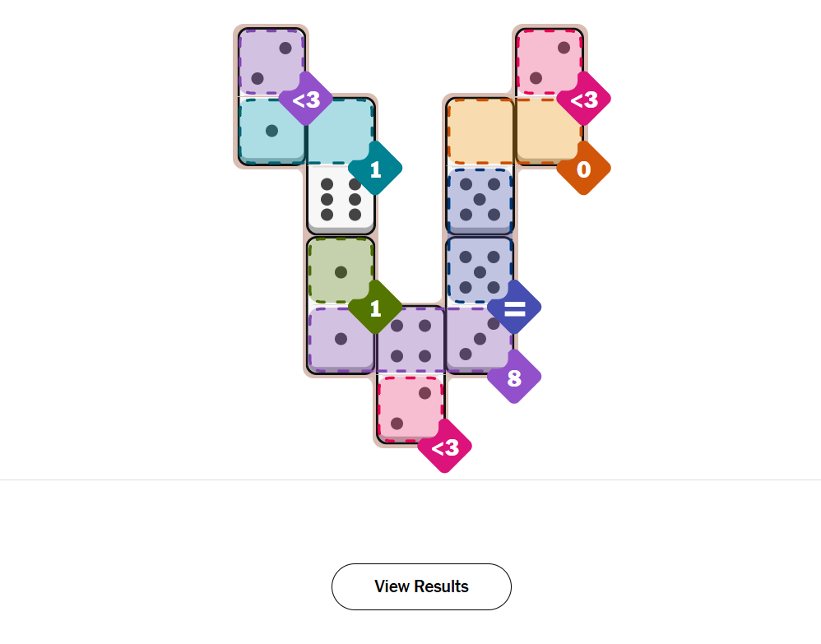Select the teal 1 constraint badge
Image resolution: width=821 pixels, height=644 pixels.
point(375,169)
